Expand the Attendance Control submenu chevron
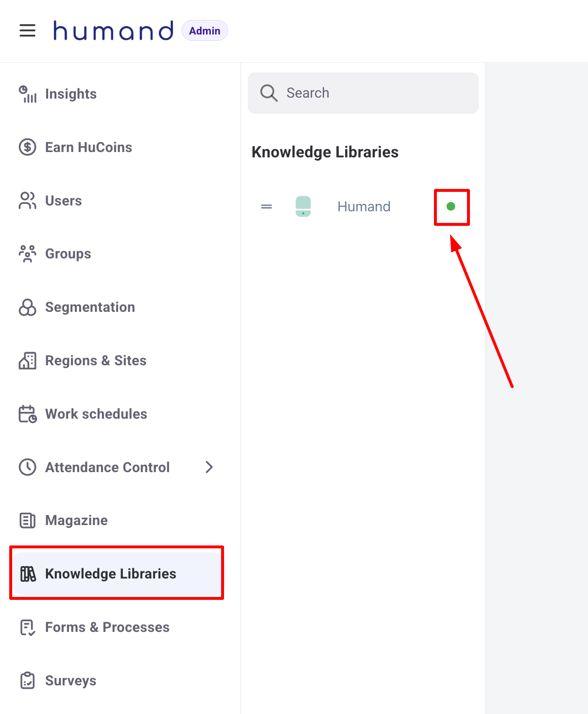Screen dimensions: 588x714 pyautogui.click(x=209, y=467)
